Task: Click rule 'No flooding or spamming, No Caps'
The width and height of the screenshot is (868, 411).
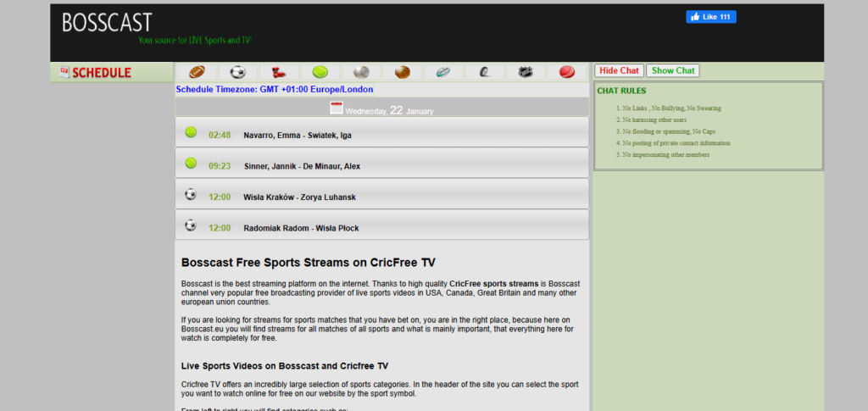Action: point(669,131)
